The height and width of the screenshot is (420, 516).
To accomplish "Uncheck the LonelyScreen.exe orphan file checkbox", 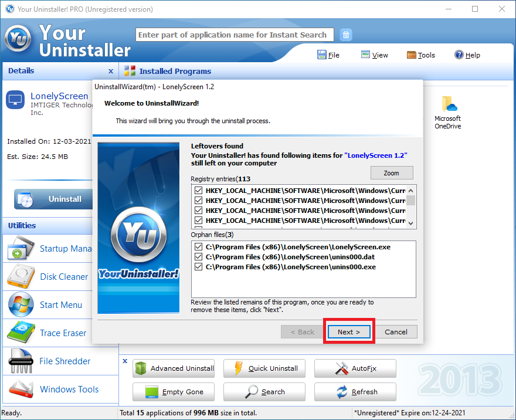I will click(199, 247).
